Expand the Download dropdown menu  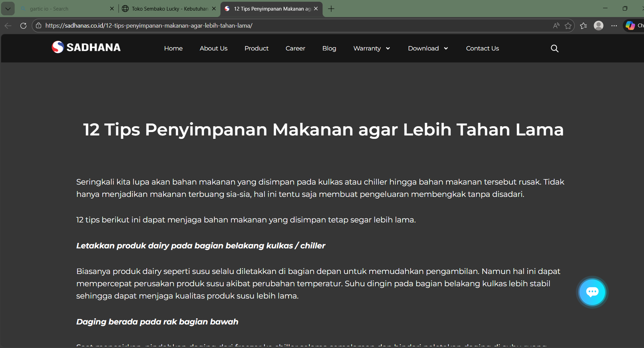point(428,48)
